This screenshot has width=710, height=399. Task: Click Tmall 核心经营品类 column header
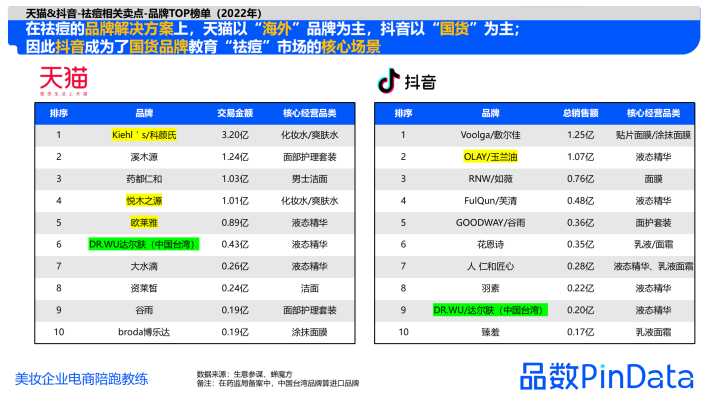(310, 113)
